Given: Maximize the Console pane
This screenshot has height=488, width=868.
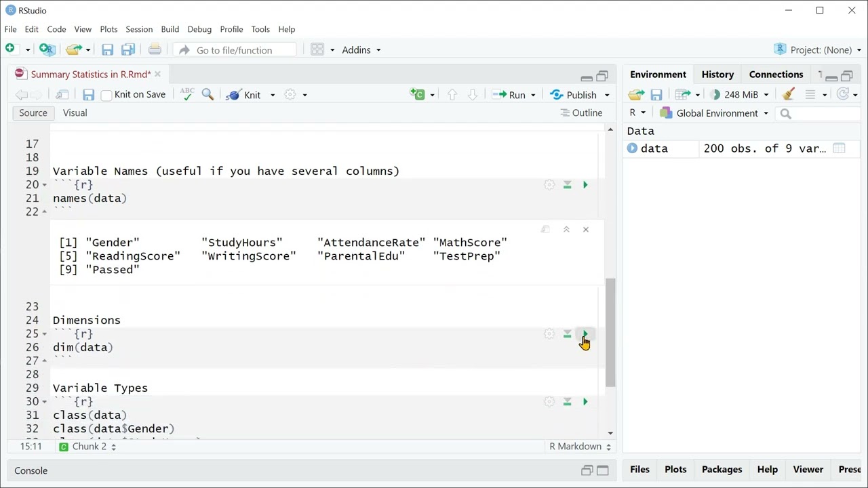Looking at the screenshot, I should pos(602,470).
